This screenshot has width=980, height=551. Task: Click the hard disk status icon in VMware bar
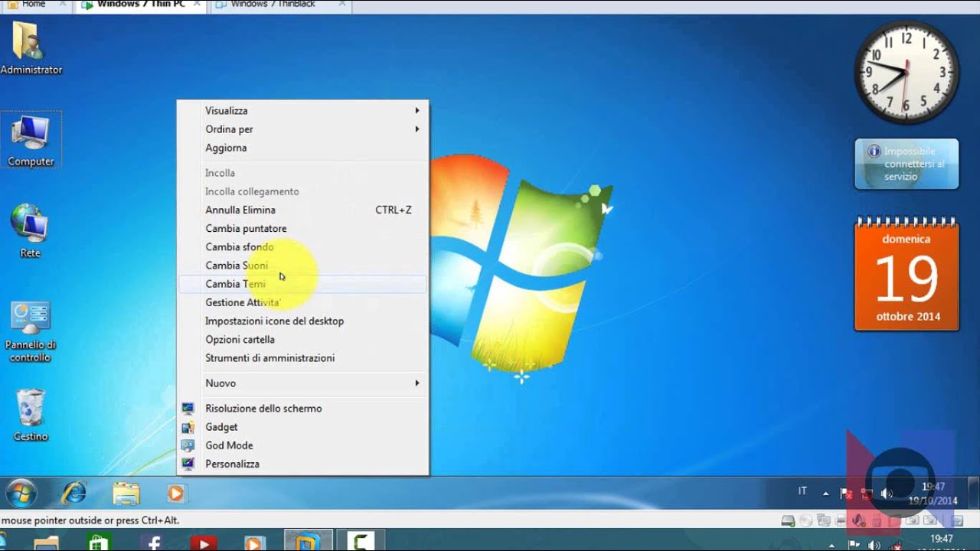click(788, 521)
